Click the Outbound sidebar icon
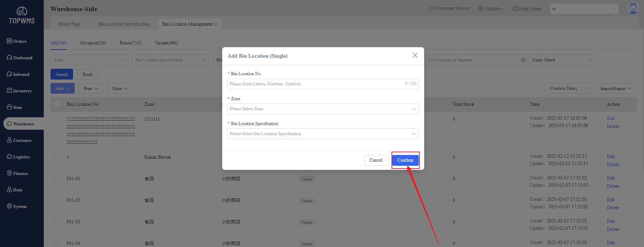The width and height of the screenshot is (644, 247). (x=9, y=58)
